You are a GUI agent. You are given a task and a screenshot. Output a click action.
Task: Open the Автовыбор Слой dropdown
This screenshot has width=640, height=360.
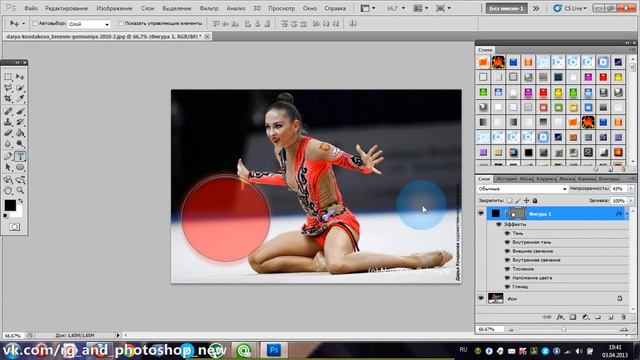coord(89,24)
